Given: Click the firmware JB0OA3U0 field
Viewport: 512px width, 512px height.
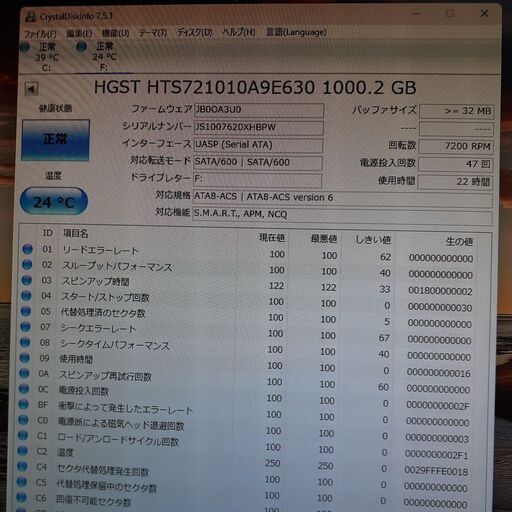Looking at the screenshot, I should click(259, 110).
